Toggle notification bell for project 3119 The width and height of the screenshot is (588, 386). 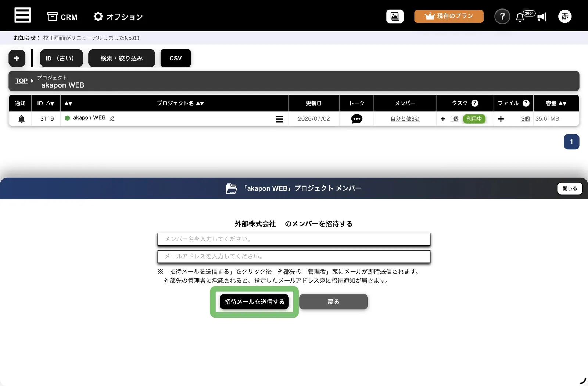pos(21,119)
